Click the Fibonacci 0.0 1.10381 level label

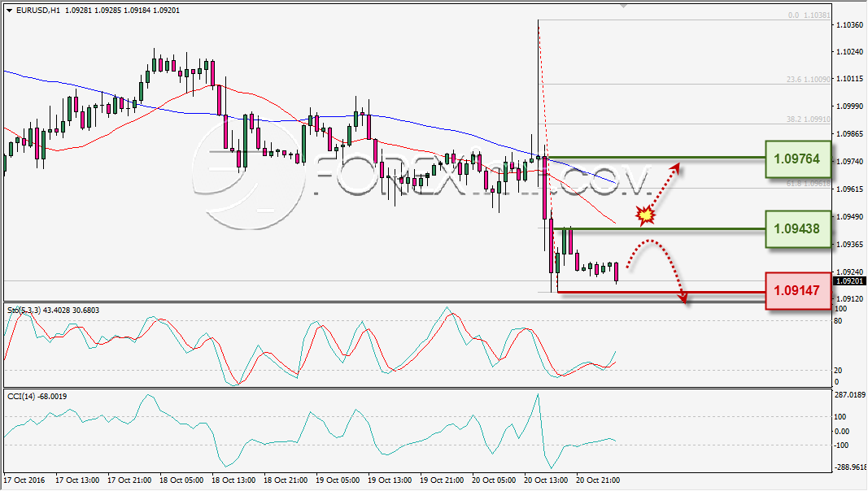pyautogui.click(x=809, y=15)
